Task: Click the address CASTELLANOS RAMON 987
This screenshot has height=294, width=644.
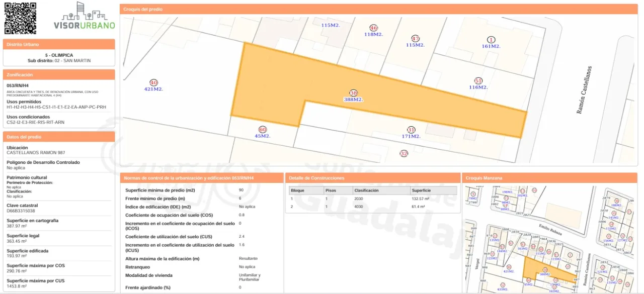Action: click(36, 153)
